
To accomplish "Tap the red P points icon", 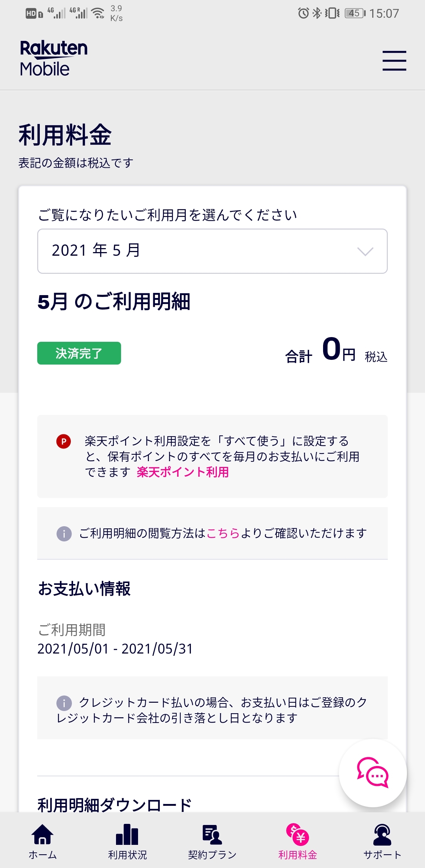I will (64, 441).
